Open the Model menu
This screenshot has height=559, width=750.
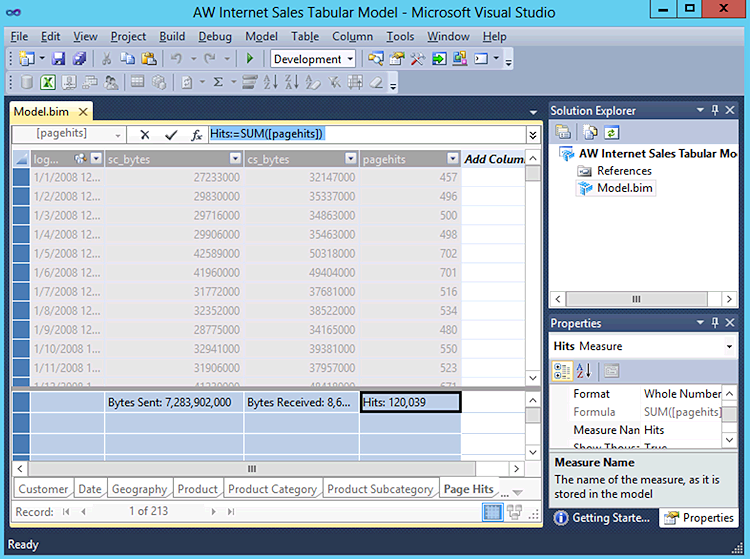[x=261, y=36]
